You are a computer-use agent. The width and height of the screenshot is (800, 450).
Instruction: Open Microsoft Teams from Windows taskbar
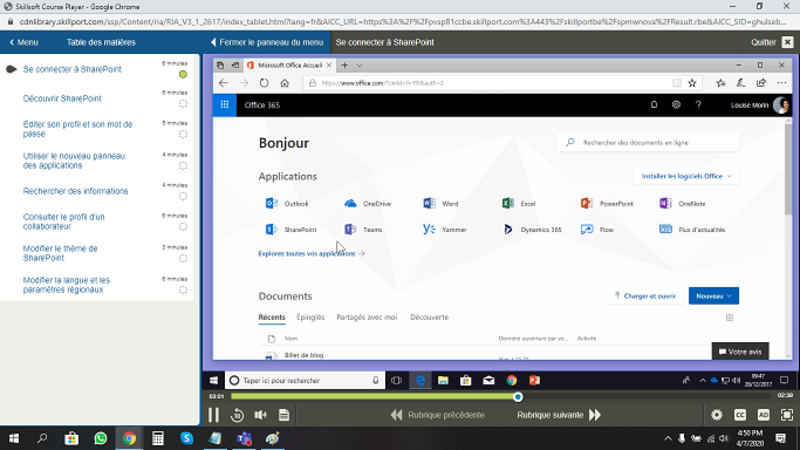click(x=244, y=438)
